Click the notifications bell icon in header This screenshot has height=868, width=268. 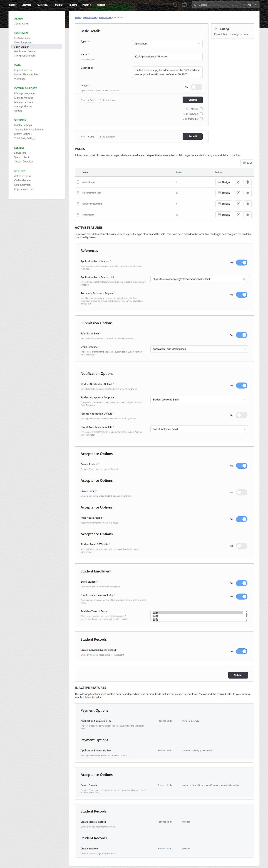(x=175, y=5)
